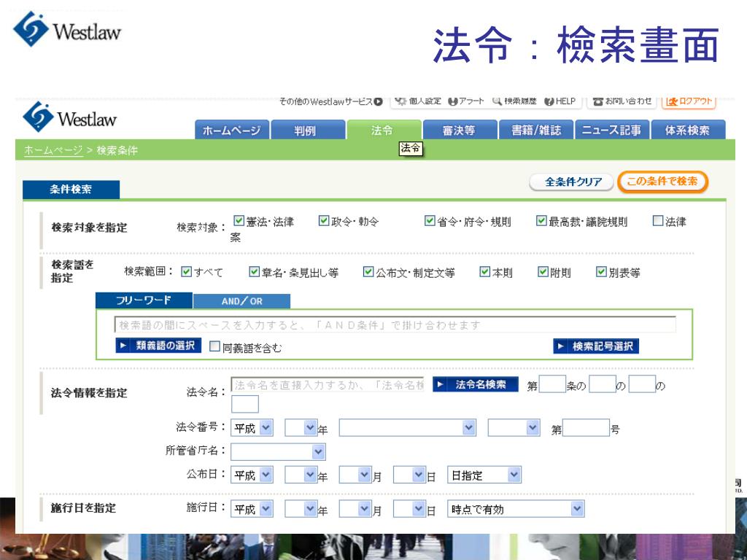Uncheck 憲法・法律 checkbox

pos(239,220)
